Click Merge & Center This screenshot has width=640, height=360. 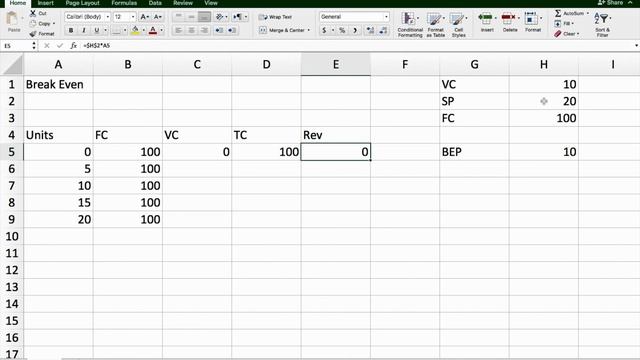pos(282,30)
